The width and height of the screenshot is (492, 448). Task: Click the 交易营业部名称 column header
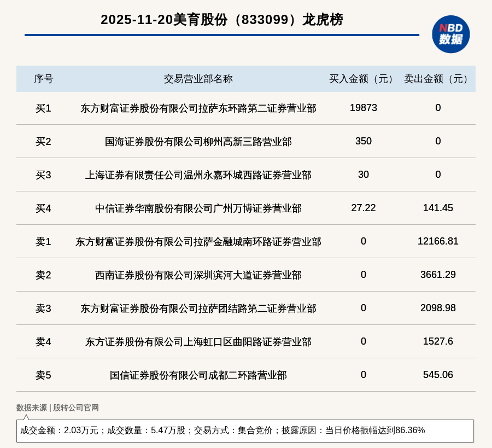pyautogui.click(x=198, y=79)
